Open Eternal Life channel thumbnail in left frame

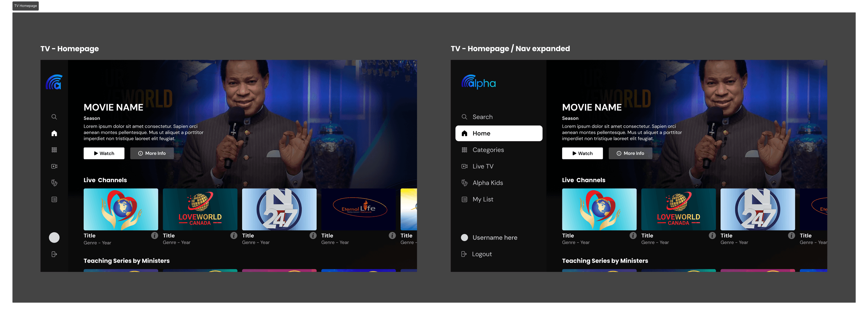[x=358, y=209]
